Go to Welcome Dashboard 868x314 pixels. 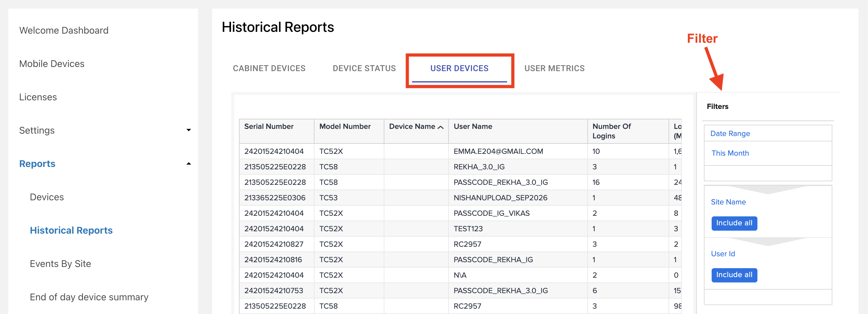click(64, 30)
